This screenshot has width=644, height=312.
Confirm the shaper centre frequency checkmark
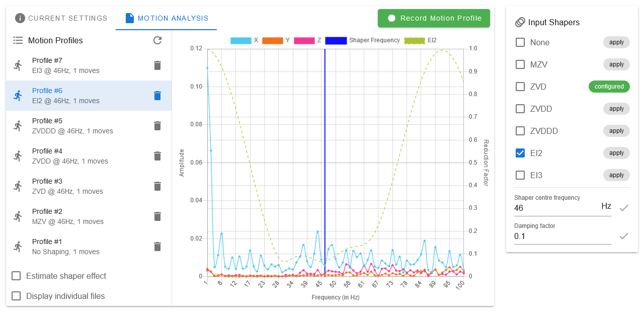click(x=624, y=207)
